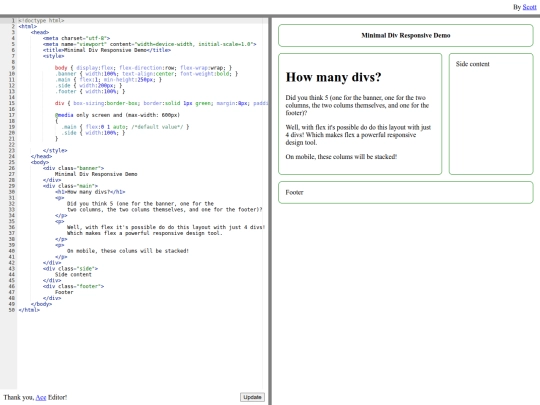Click 'Side content' in the preview pane
This screenshot has height=405, width=540.
[x=472, y=64]
